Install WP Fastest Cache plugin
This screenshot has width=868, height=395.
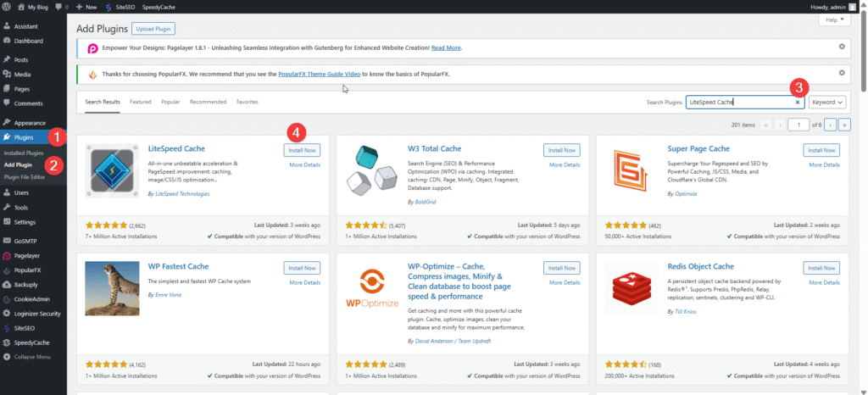pyautogui.click(x=302, y=268)
